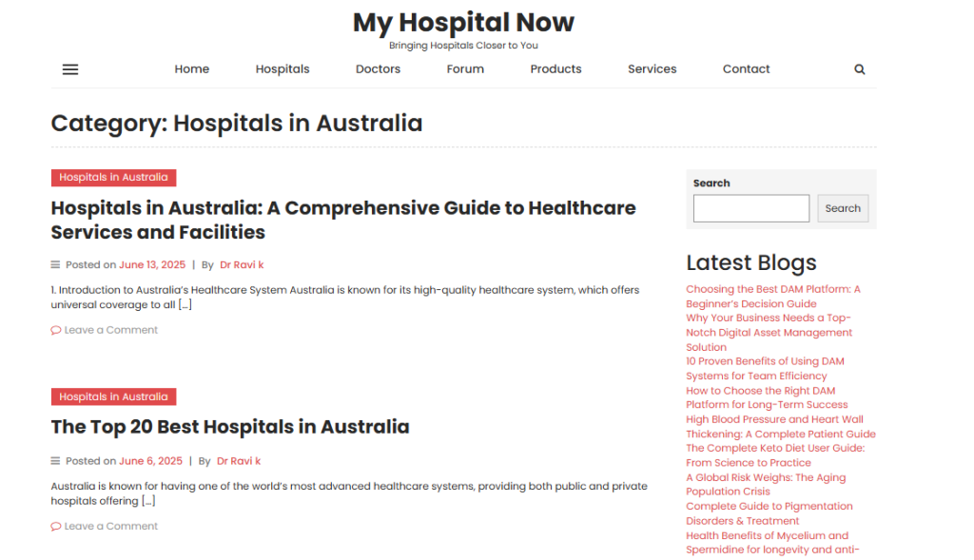
Task: Click the Category: Hospitals in Australia heading
Action: 237,124
